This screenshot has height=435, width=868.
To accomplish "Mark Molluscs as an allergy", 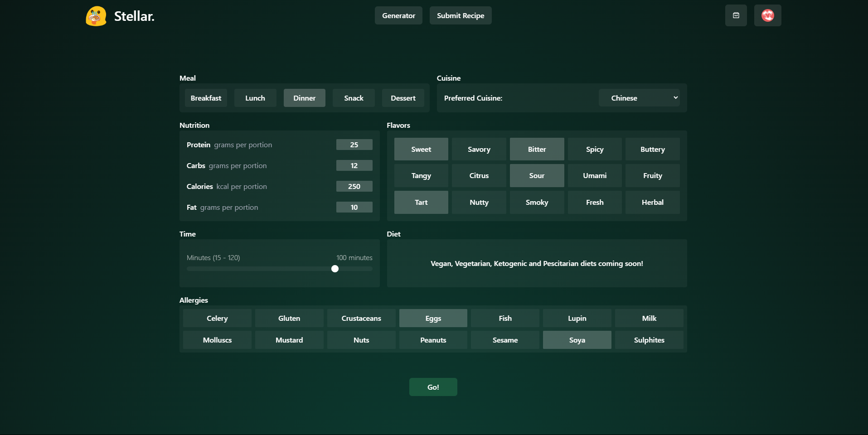I will [217, 340].
